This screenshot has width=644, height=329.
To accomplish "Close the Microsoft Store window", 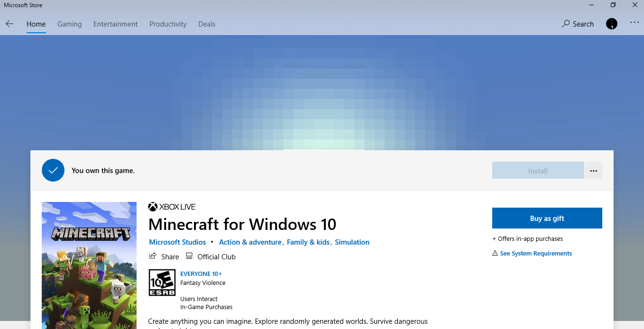I will coord(635,5).
